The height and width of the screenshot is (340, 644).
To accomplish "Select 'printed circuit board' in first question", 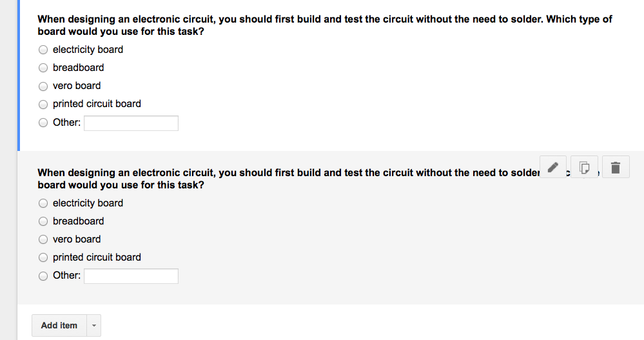I will pos(43,104).
